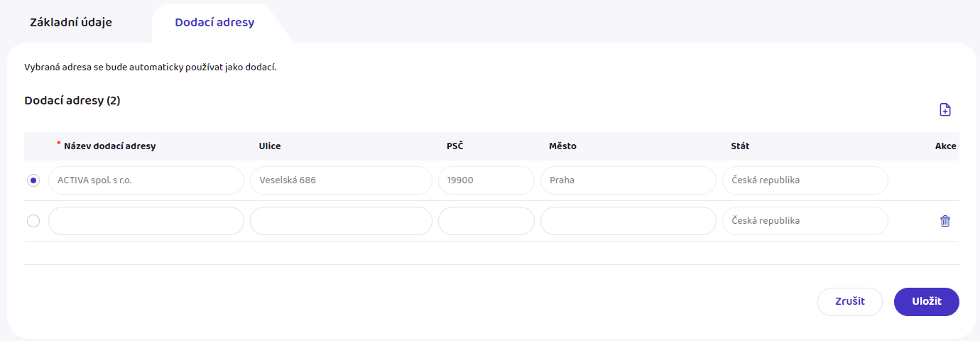Click the empty Město field in second row
This screenshot has height=341, width=980.
coord(628,221)
